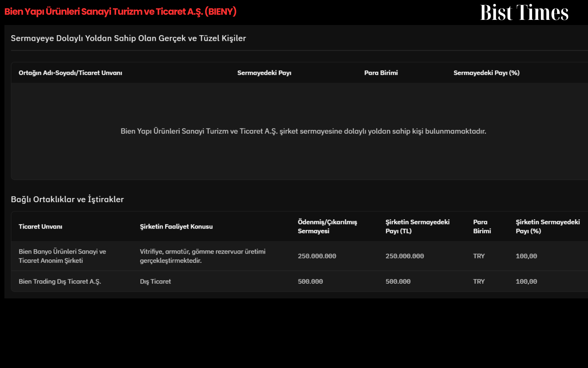
Task: Click TRY currency in Bien Banyo row
Action: point(479,256)
